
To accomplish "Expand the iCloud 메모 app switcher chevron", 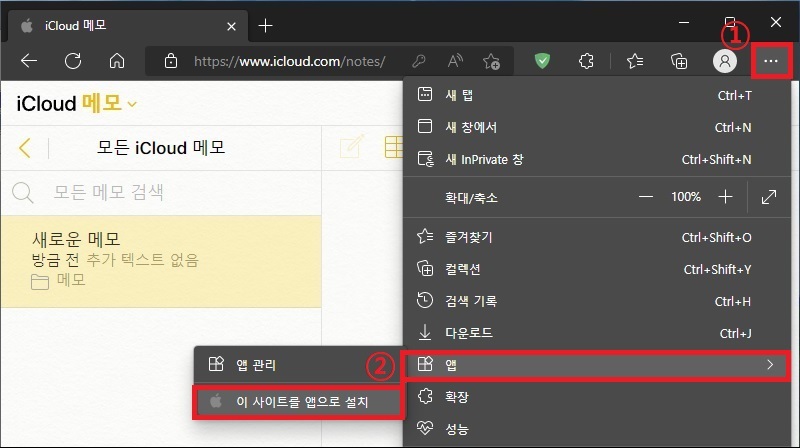I will (x=132, y=104).
